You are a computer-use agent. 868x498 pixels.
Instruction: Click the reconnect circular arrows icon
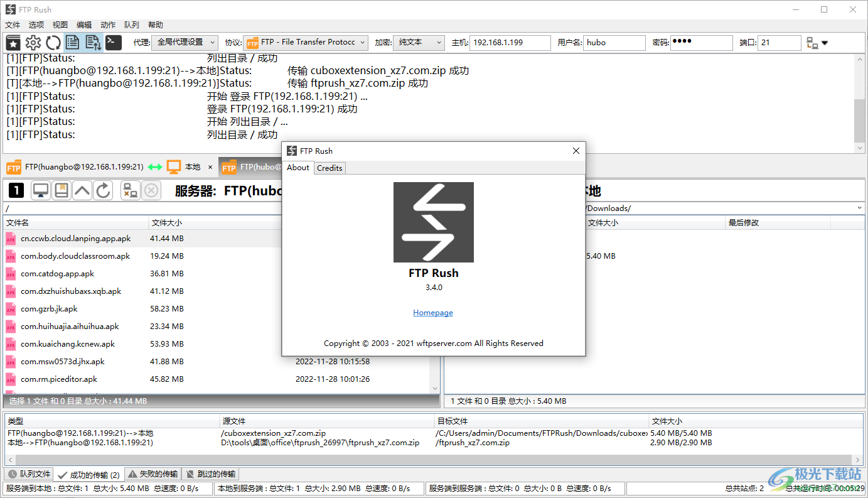(x=53, y=43)
